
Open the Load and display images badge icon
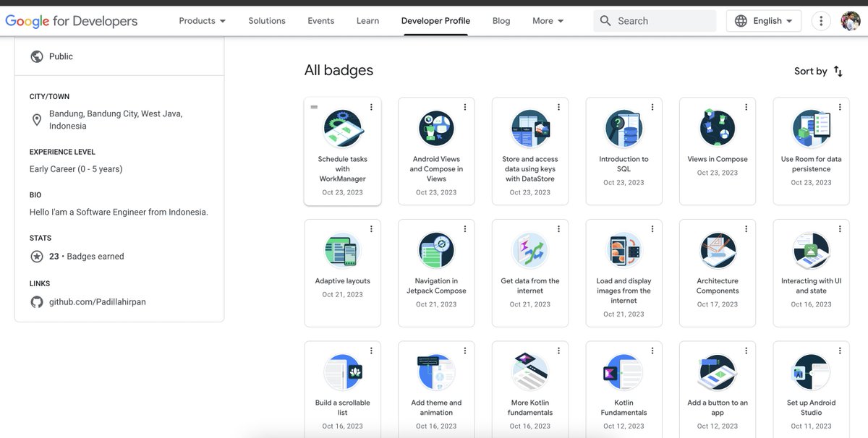[624, 251]
